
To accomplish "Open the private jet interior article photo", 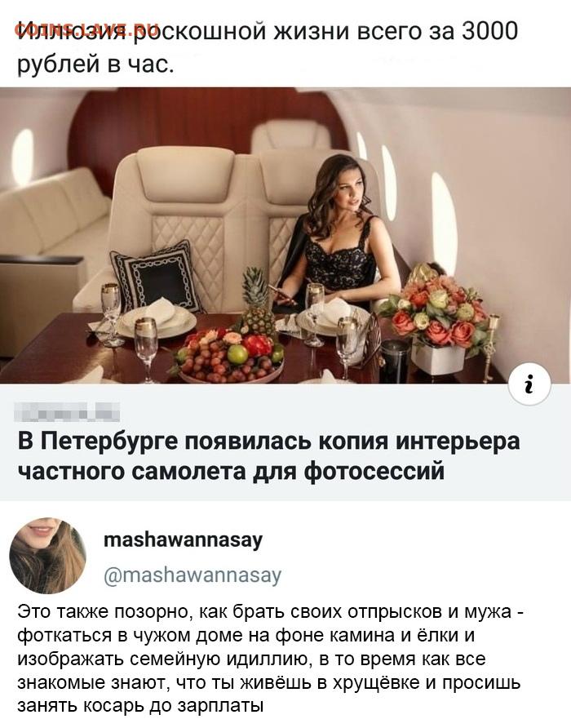I will click(x=285, y=235).
